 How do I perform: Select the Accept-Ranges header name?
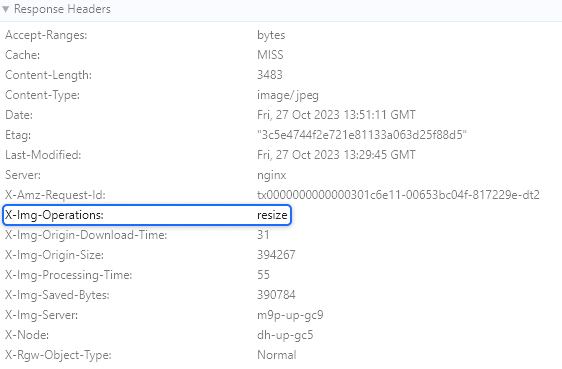point(46,35)
